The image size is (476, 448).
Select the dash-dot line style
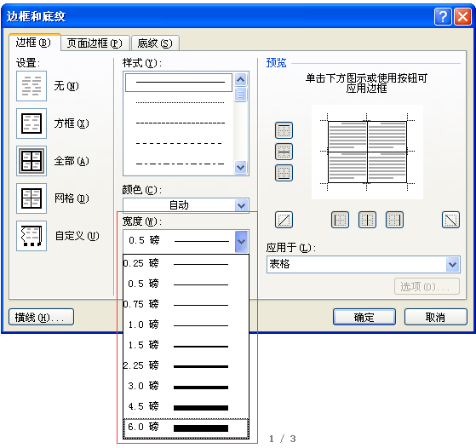coord(179,164)
